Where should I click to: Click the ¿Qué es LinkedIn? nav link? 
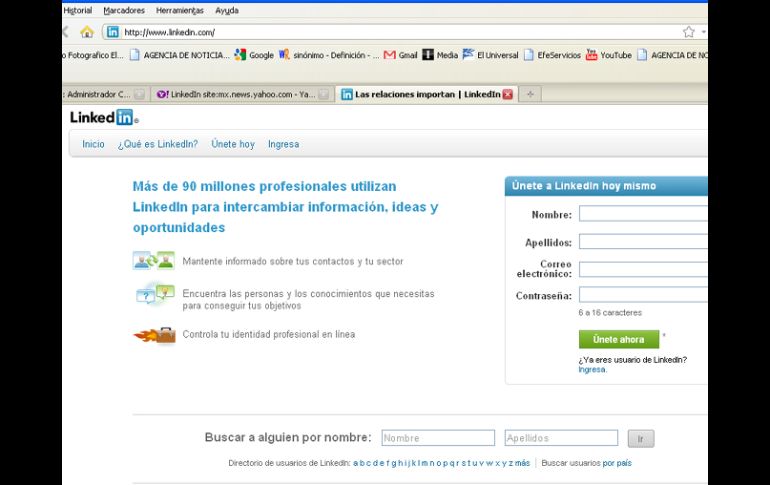[157, 144]
